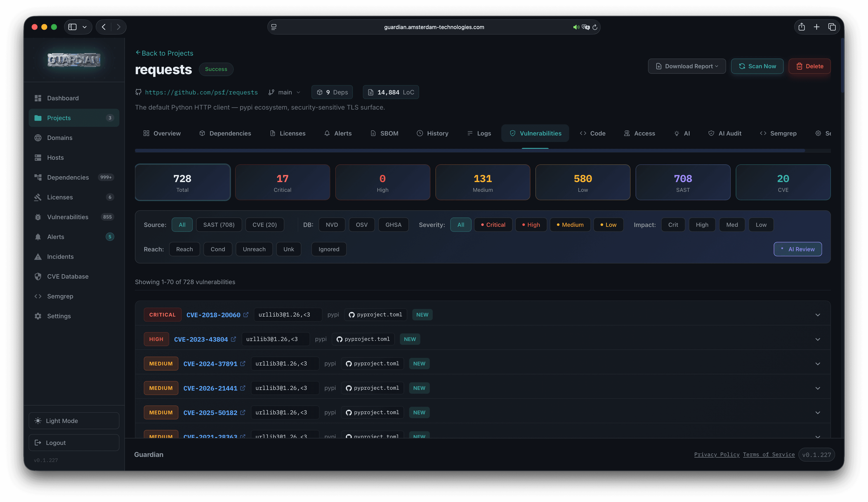The image size is (868, 502).
Task: Select the 708 SAST stat card
Action: (683, 182)
